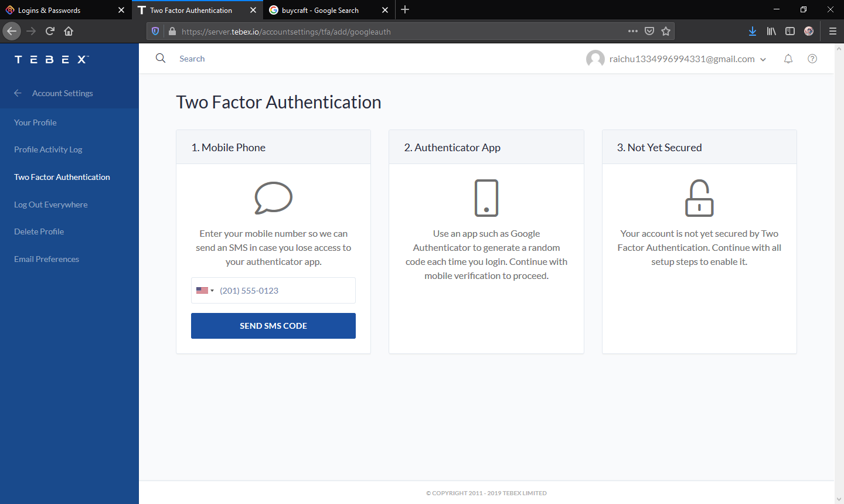The width and height of the screenshot is (844, 504).
Task: Open the downloads panel
Action: point(753,31)
